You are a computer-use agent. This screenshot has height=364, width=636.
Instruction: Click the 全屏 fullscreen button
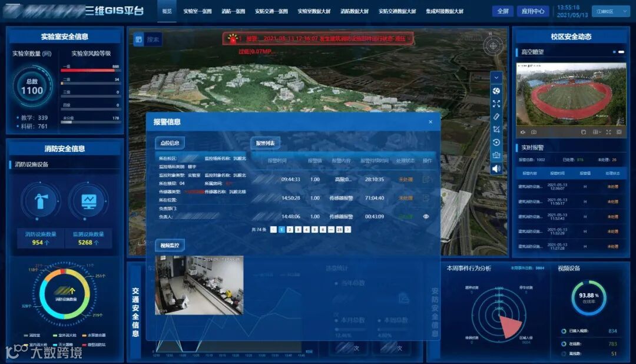click(503, 11)
